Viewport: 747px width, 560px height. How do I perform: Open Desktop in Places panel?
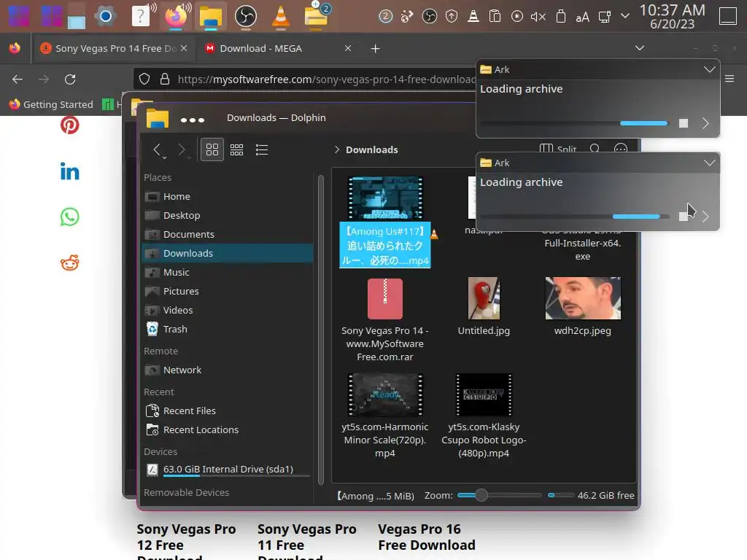[228, 215]
